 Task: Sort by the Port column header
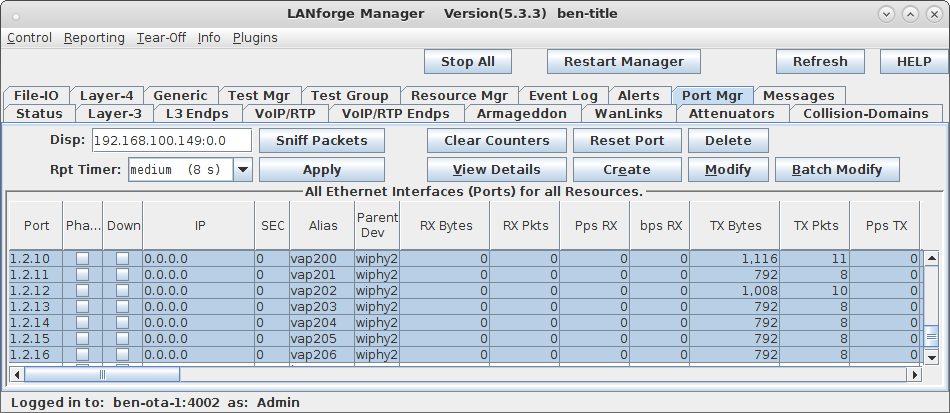pos(36,225)
